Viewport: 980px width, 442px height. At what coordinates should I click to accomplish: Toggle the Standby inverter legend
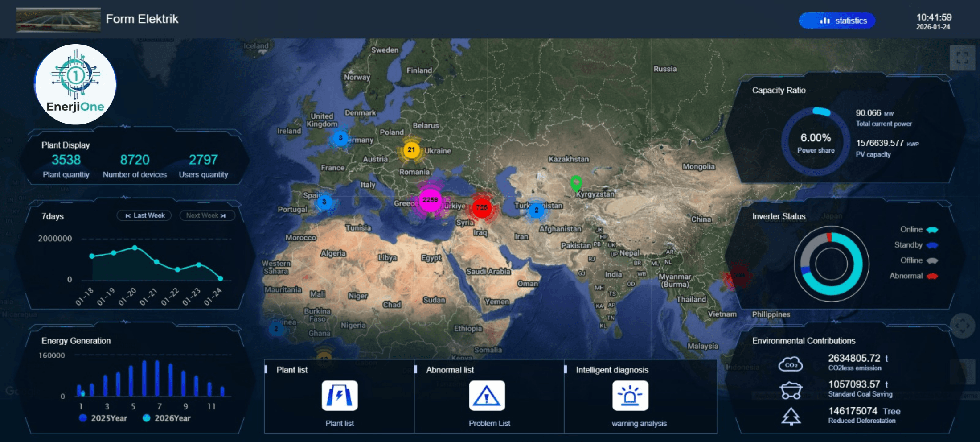[916, 245]
